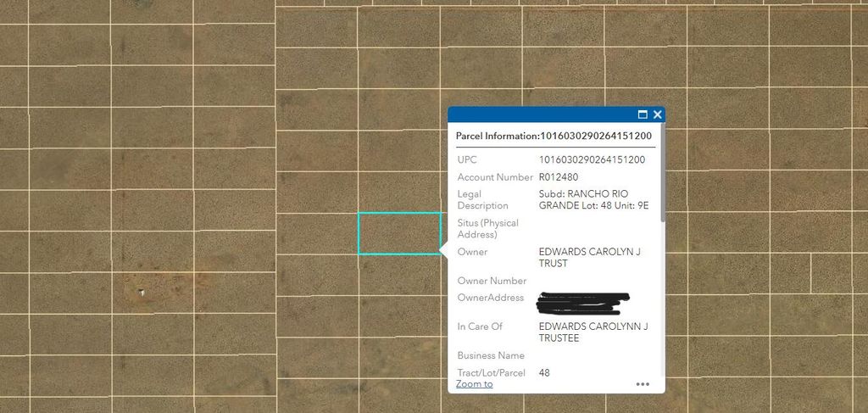
Task: Click the cyan highlighted parcel on map
Action: click(398, 233)
